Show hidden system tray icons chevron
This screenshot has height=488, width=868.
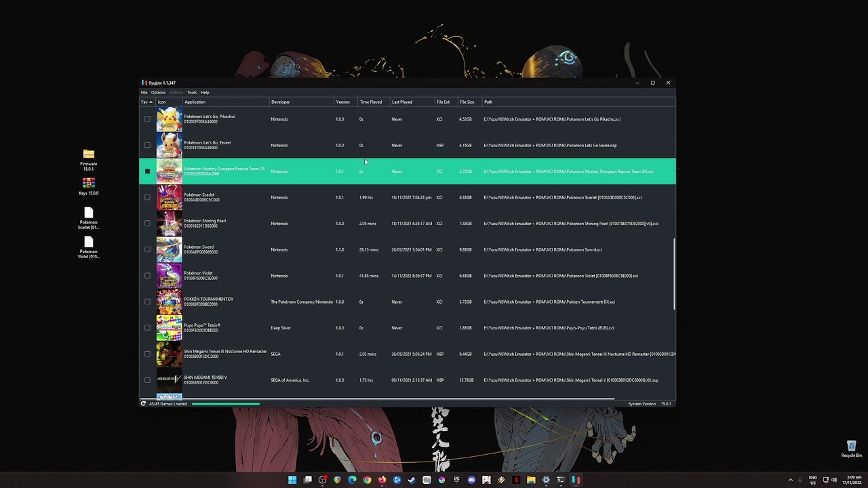point(791,480)
